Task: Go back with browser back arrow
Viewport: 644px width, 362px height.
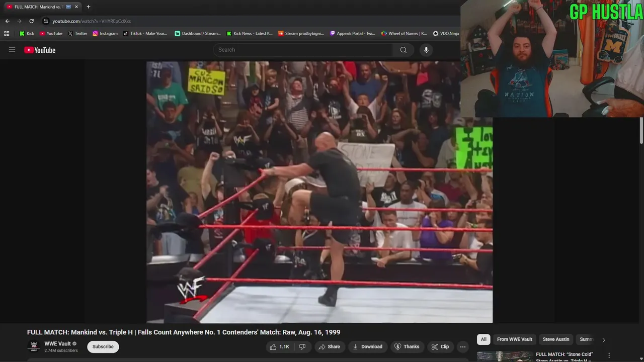Action: [7, 21]
